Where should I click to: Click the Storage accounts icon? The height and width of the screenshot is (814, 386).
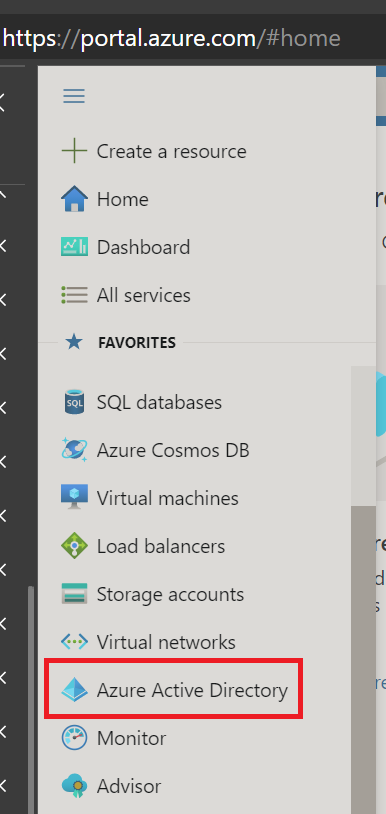pos(74,594)
